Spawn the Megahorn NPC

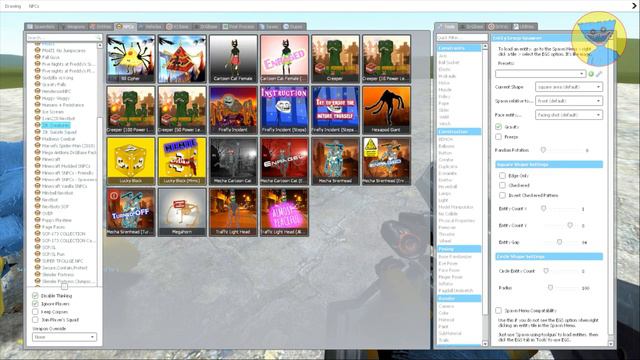(182, 212)
